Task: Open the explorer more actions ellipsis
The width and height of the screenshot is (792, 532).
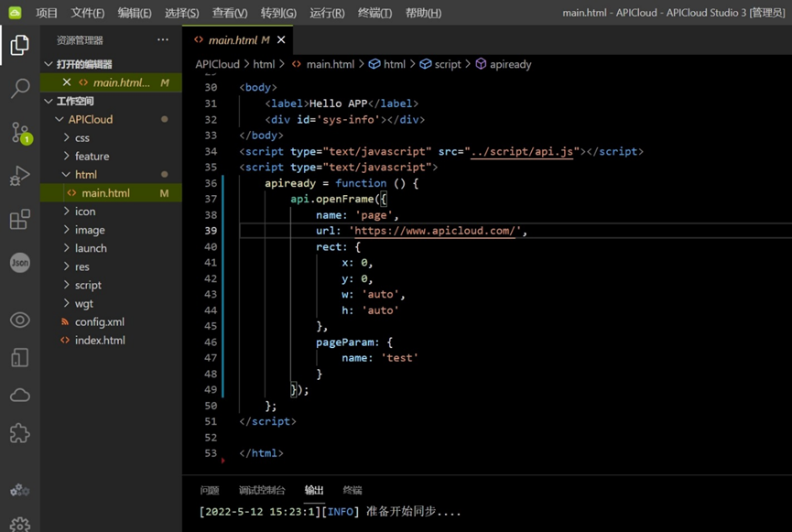Action: point(163,39)
